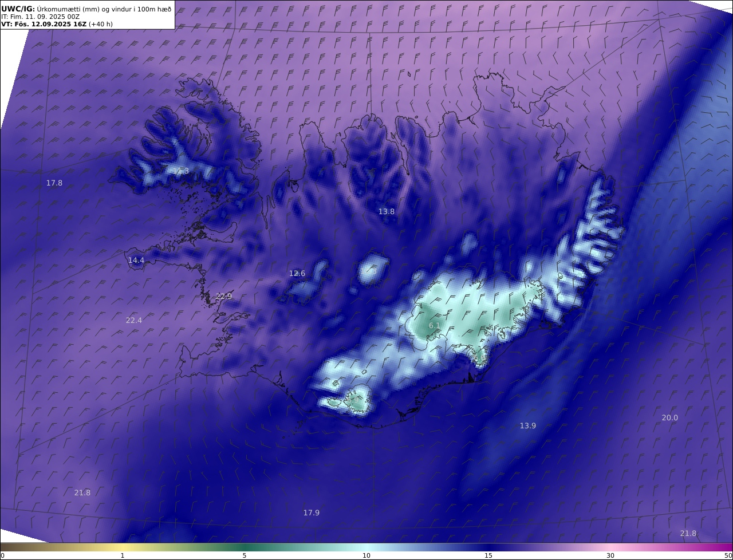Click the 13.9 value southeast of Iceland

[528, 425]
